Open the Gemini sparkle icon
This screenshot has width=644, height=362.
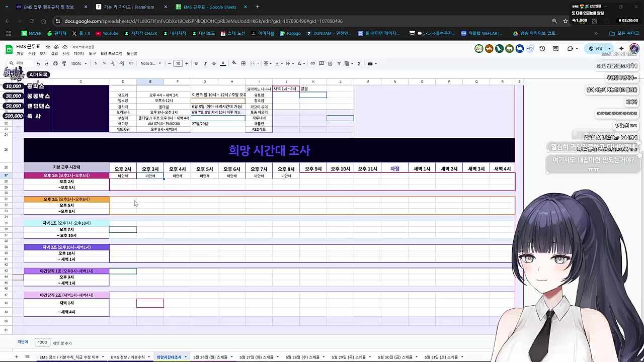[621, 49]
